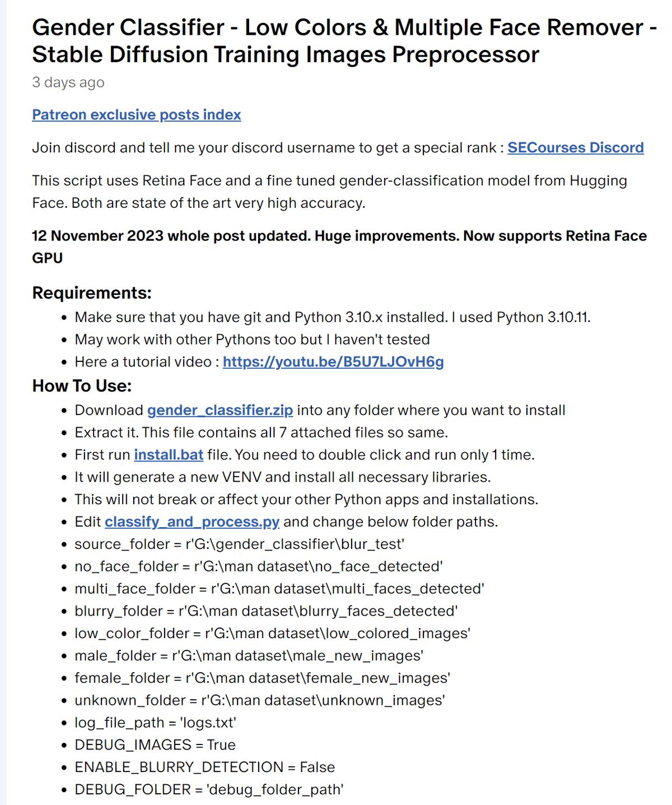Image resolution: width=672 pixels, height=805 pixels.
Task: Download the gender_classifier.zip attachment
Action: [x=220, y=410]
